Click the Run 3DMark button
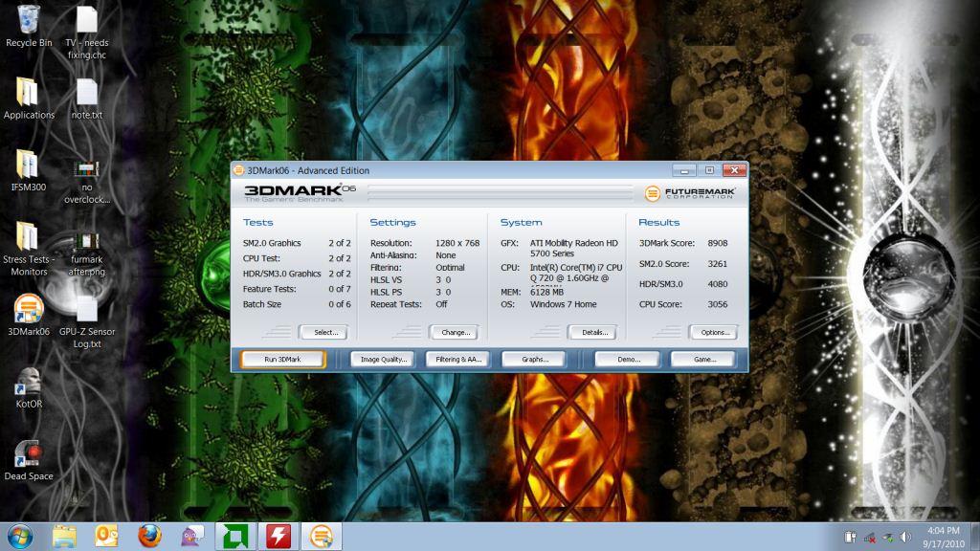Image resolution: width=980 pixels, height=551 pixels. 282,360
